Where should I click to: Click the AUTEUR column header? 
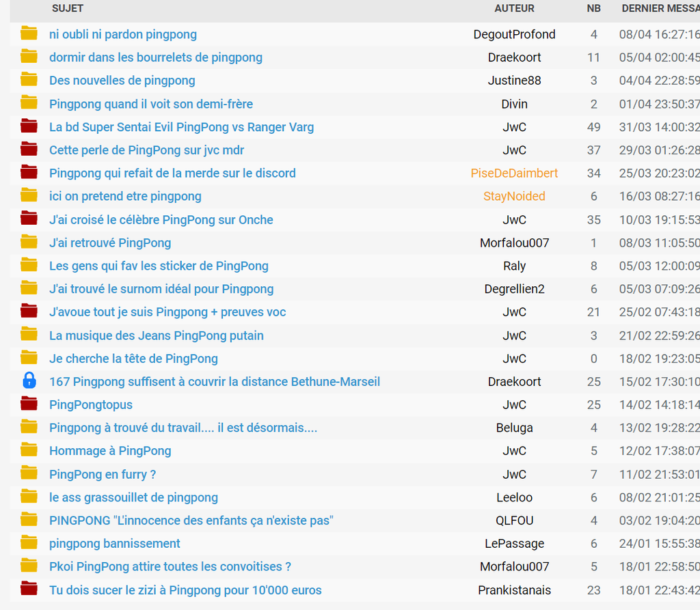pyautogui.click(x=514, y=8)
